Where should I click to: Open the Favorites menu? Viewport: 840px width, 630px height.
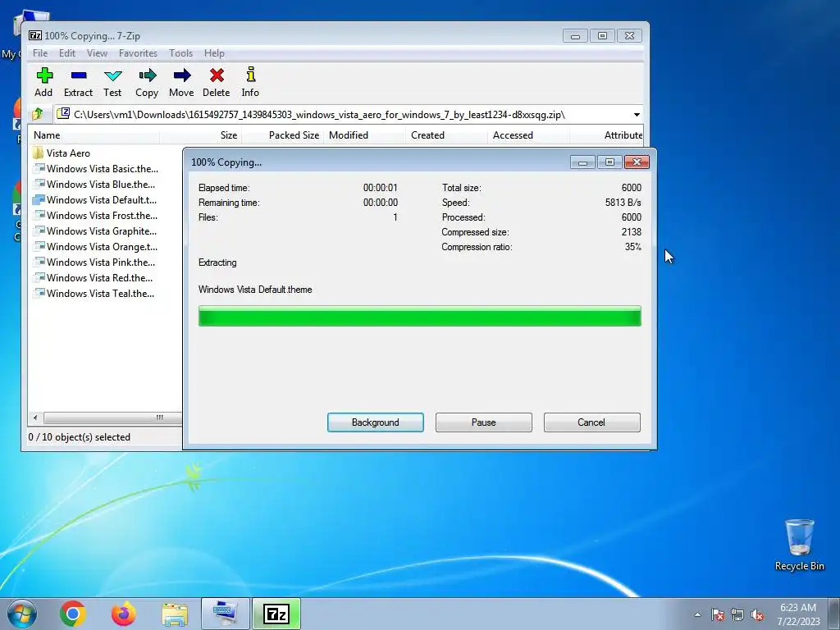click(x=138, y=53)
